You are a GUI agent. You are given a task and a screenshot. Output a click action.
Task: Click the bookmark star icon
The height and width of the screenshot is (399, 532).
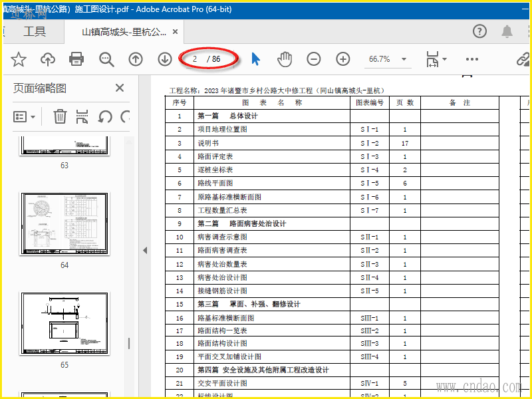[19, 59]
